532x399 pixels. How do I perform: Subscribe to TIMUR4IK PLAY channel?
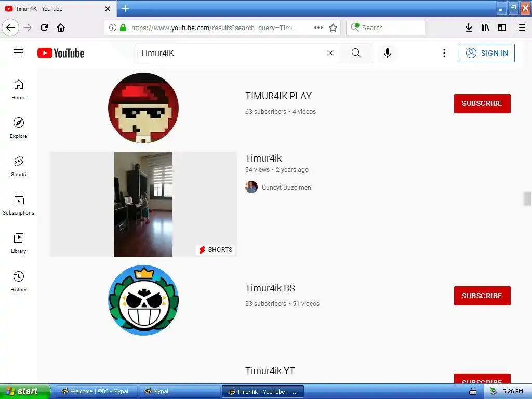click(482, 103)
